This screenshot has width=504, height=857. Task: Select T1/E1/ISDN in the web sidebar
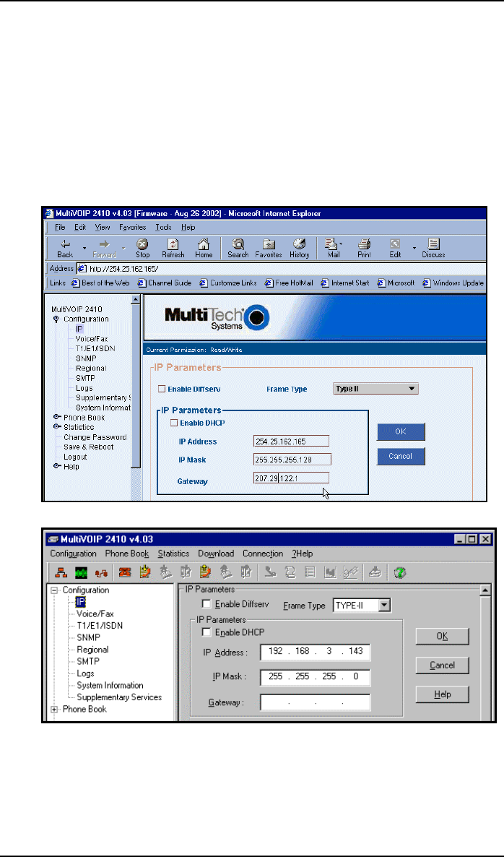click(x=95, y=349)
